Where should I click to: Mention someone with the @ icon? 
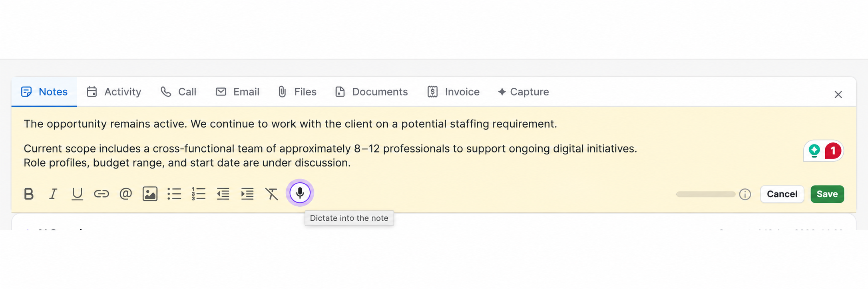click(126, 194)
